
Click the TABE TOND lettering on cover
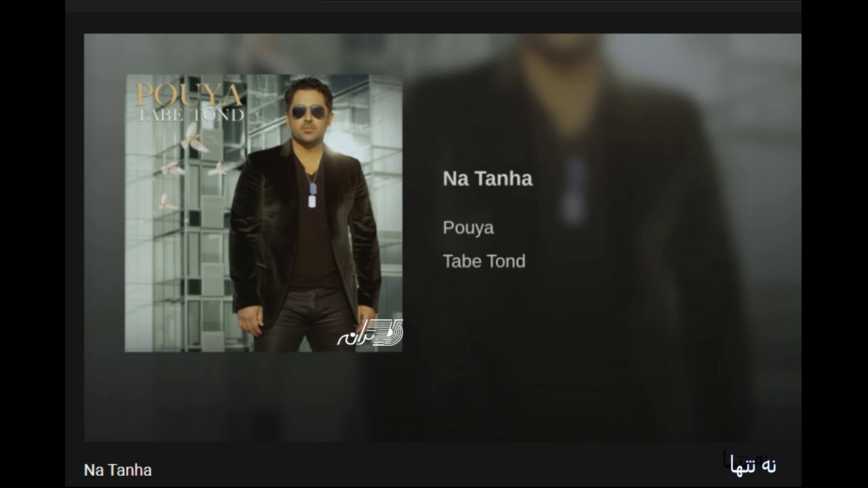pos(191,115)
